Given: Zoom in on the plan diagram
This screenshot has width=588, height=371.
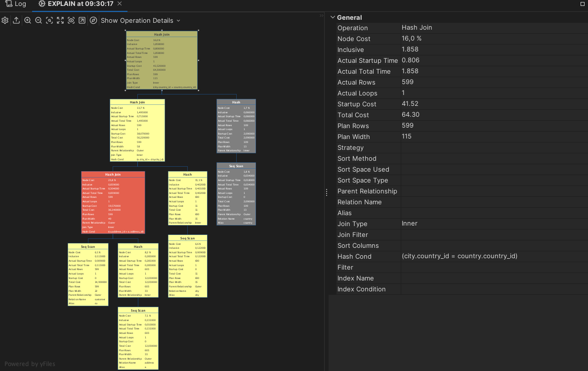Looking at the screenshot, I should pyautogui.click(x=28, y=20).
